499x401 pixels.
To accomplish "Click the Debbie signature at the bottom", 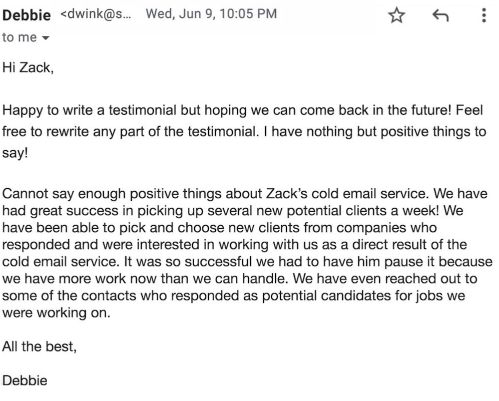I will [x=25, y=381].
